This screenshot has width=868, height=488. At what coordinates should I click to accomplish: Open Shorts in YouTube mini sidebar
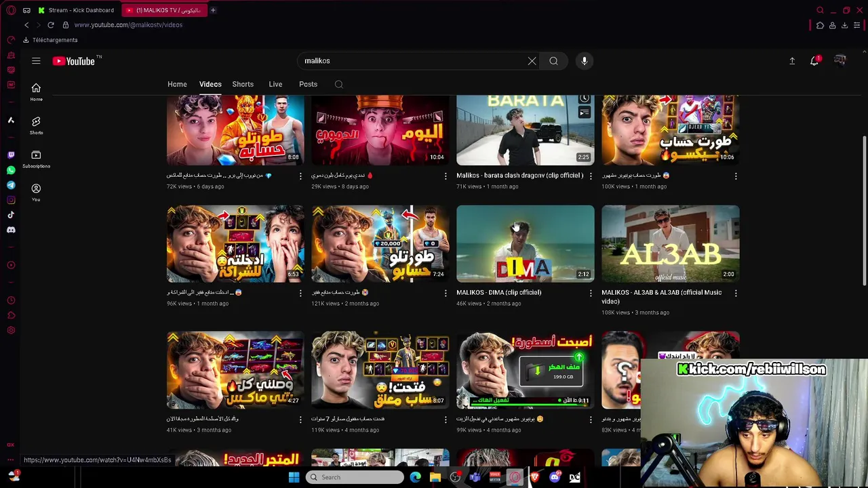click(36, 125)
